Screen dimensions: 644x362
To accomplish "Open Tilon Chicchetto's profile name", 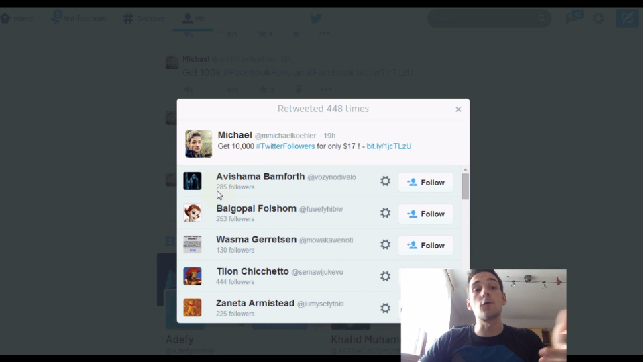I will point(253,271).
